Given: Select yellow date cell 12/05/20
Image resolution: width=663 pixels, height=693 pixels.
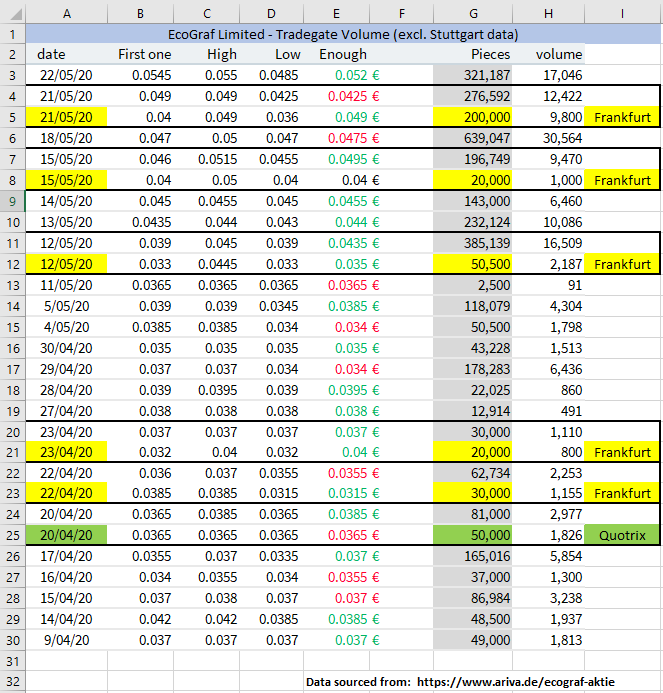Looking at the screenshot, I should [66, 264].
